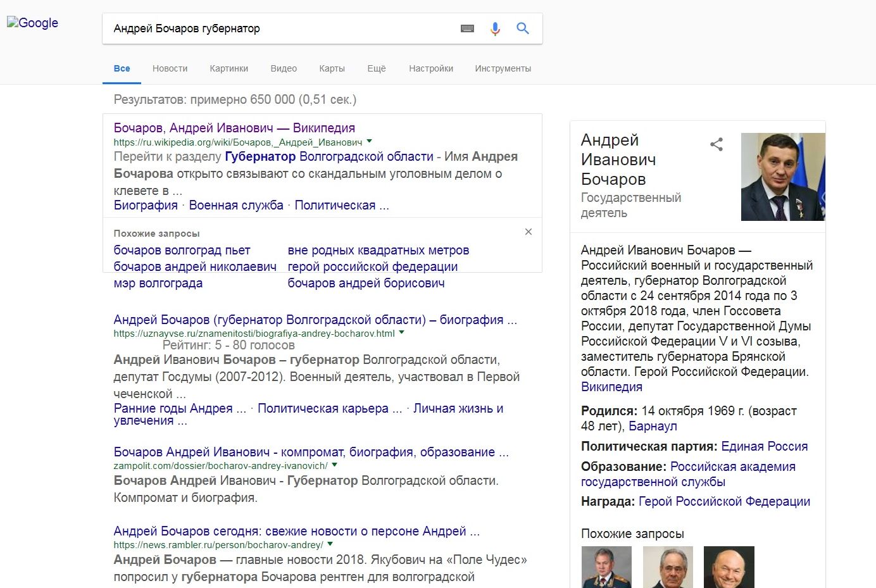Switch to the Карты tab
Image resolution: width=876 pixels, height=588 pixels.
(332, 68)
